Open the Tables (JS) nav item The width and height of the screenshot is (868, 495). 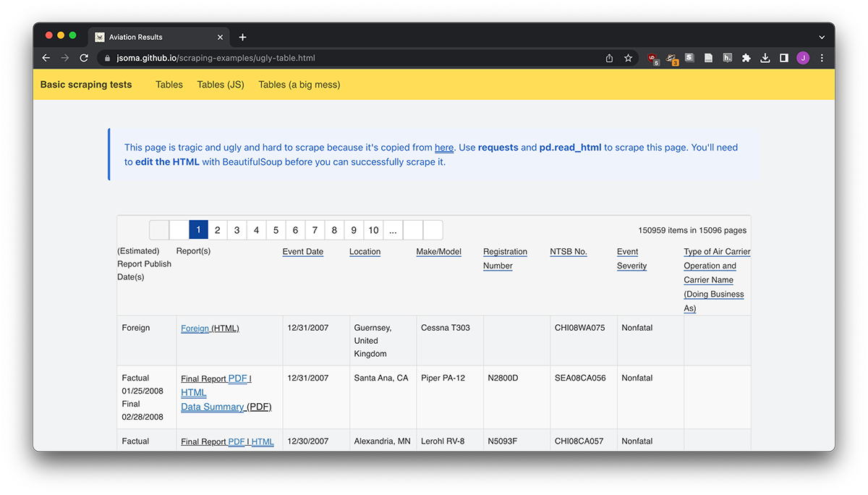[x=221, y=85]
